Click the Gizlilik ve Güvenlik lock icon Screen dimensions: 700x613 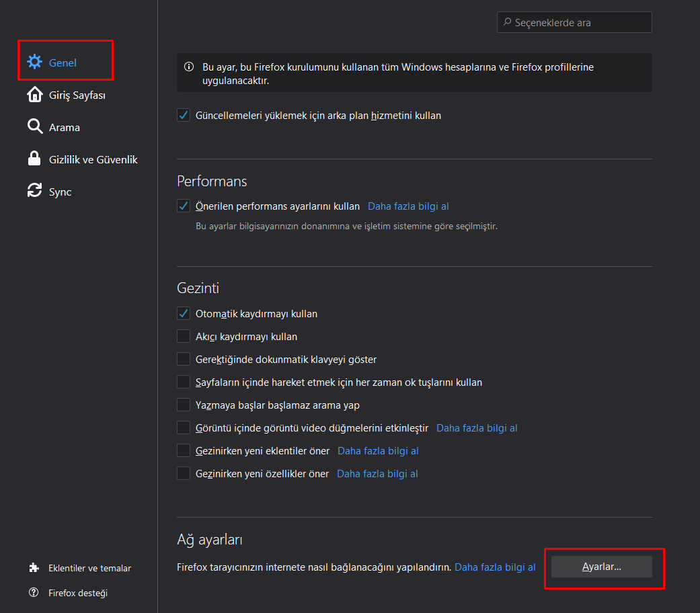click(x=34, y=159)
